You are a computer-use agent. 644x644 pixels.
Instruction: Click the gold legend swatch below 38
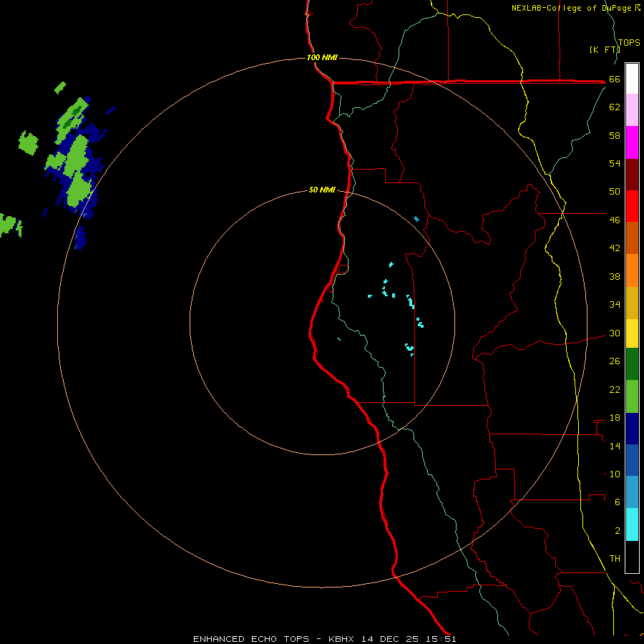point(632,303)
